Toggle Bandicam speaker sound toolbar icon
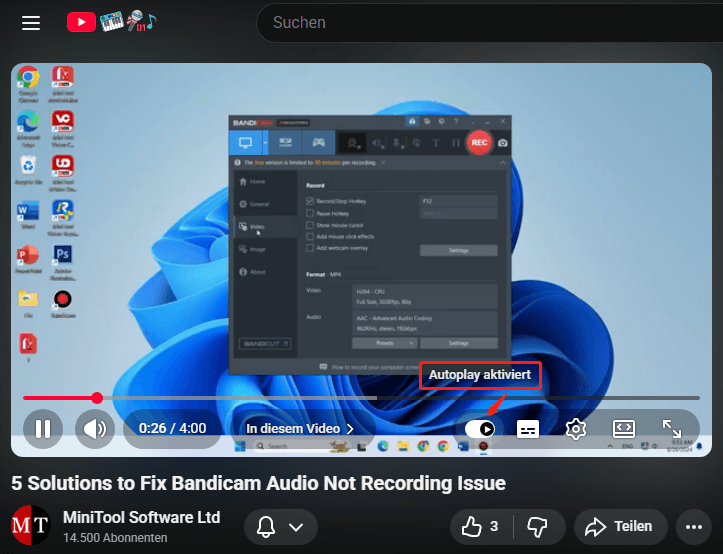This screenshot has width=723, height=554. pyautogui.click(x=378, y=143)
